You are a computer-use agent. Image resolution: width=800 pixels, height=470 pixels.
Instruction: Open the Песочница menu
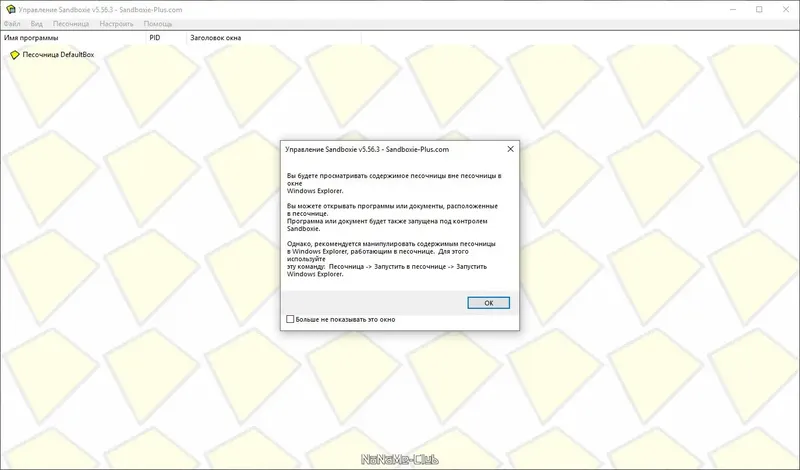(x=71, y=23)
